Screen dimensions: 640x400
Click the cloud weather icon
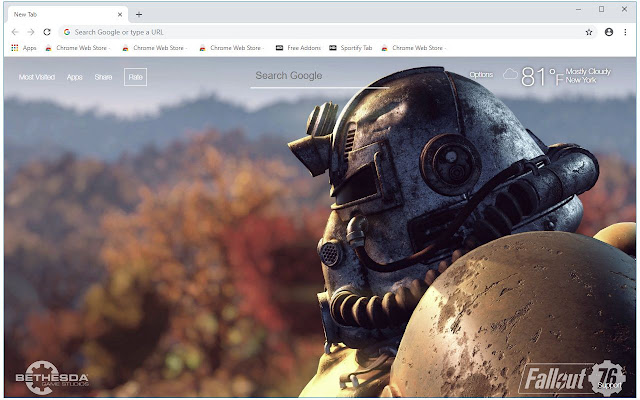coord(510,74)
